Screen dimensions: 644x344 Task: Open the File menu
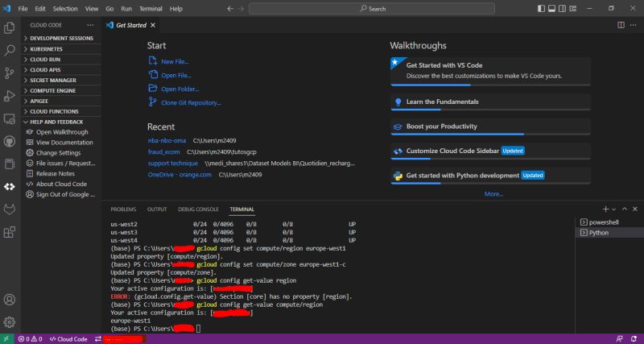tap(23, 9)
